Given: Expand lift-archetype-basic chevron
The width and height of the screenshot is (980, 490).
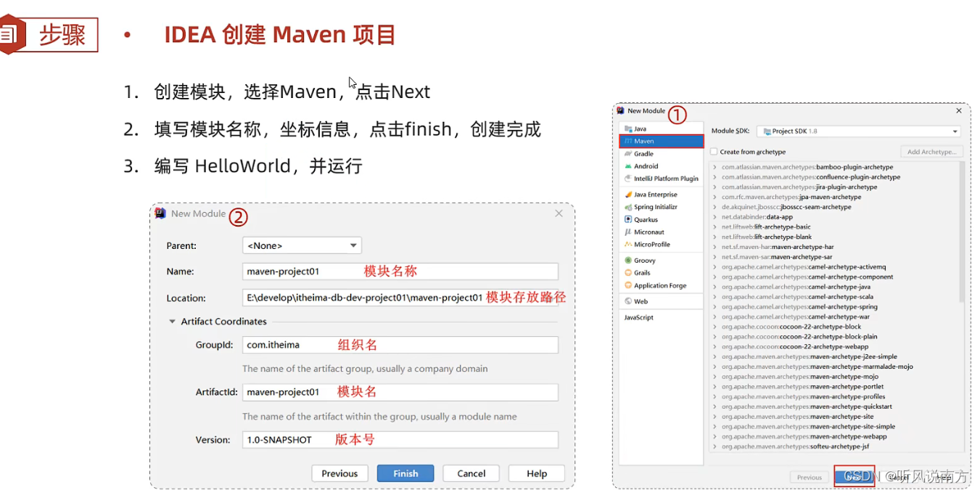Looking at the screenshot, I should pyautogui.click(x=715, y=226).
